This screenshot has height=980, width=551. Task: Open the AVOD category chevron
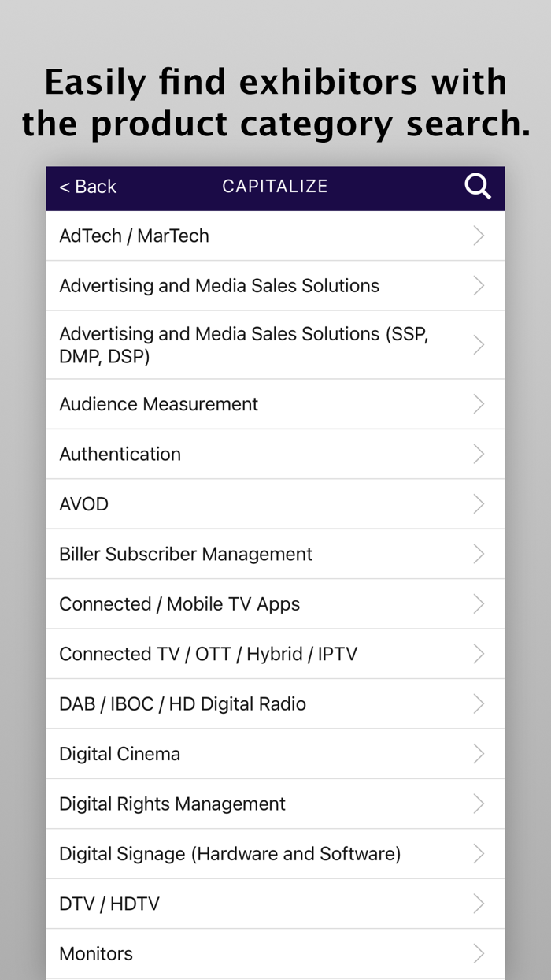click(x=479, y=503)
